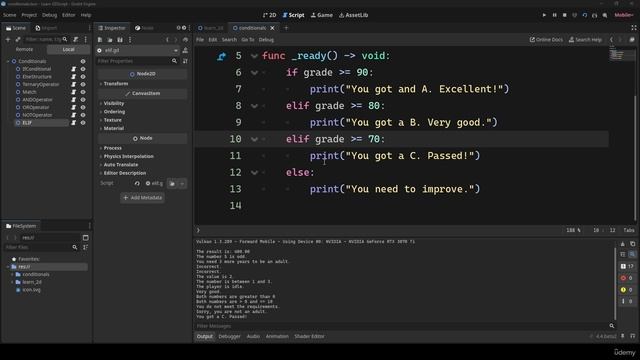Clear output messages icon

[623, 244]
